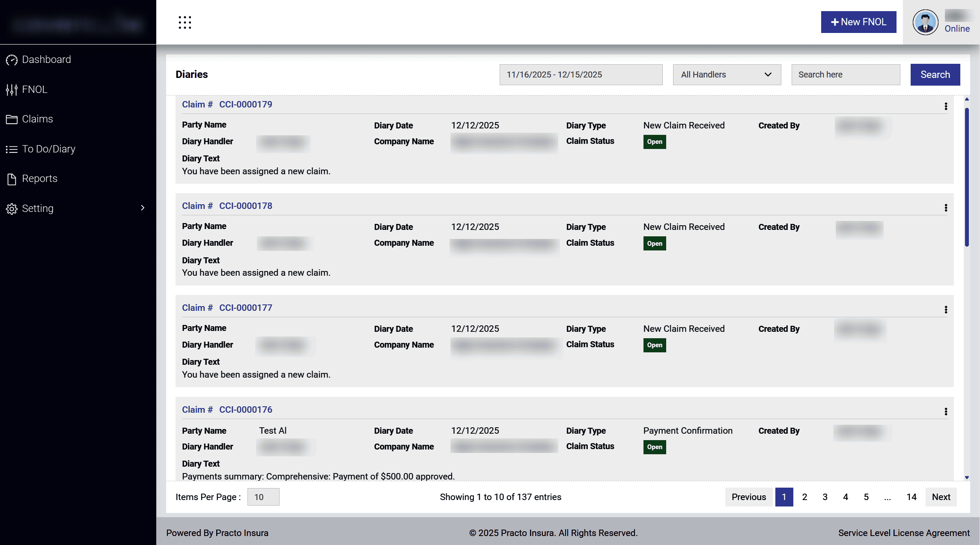Viewport: 980px width, 545px height.
Task: Open the apps grid menu icon
Action: click(185, 22)
